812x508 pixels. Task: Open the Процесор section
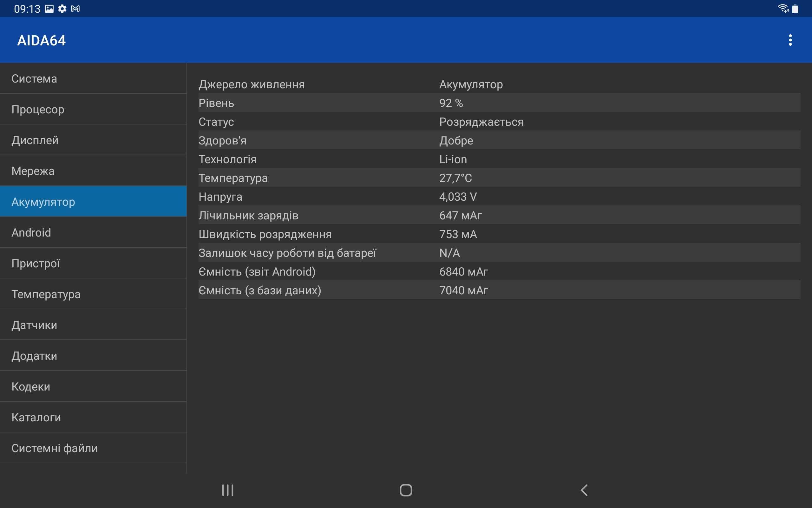click(93, 109)
